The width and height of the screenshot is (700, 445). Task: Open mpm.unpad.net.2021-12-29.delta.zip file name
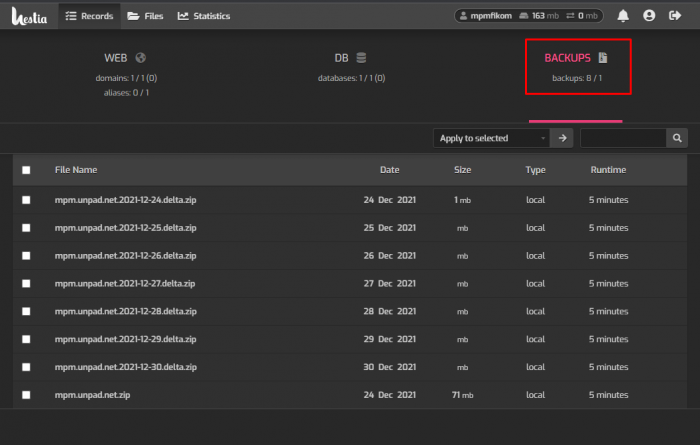click(x=125, y=339)
